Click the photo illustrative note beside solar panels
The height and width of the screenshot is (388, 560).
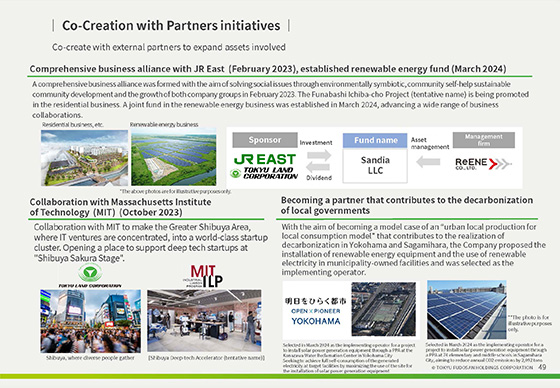tap(529, 323)
